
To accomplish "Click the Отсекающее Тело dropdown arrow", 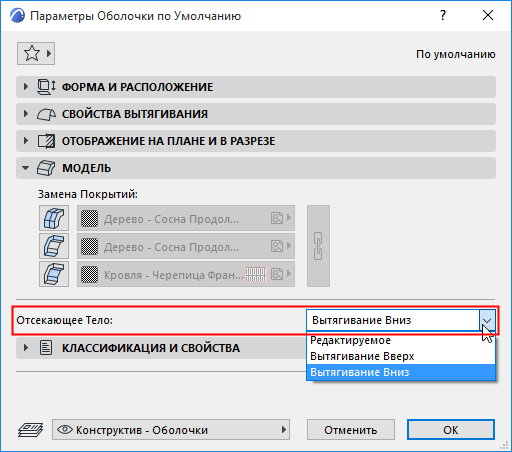I will click(487, 320).
